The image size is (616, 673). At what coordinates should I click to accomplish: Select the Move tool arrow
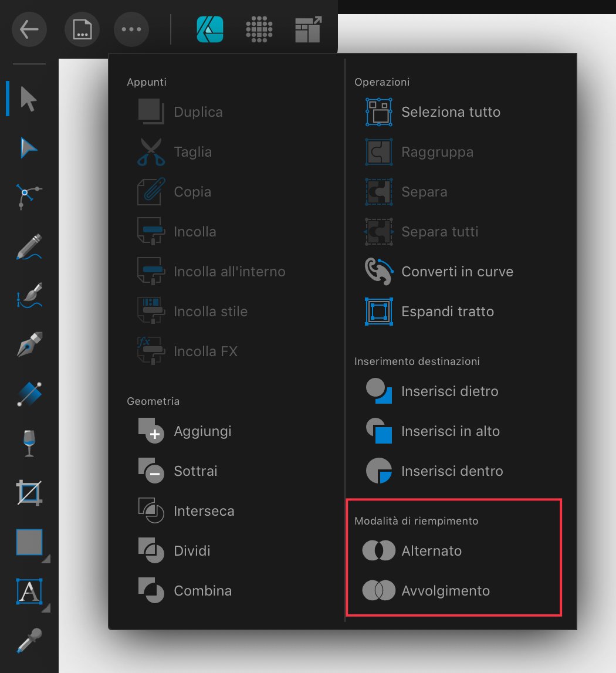pyautogui.click(x=28, y=99)
